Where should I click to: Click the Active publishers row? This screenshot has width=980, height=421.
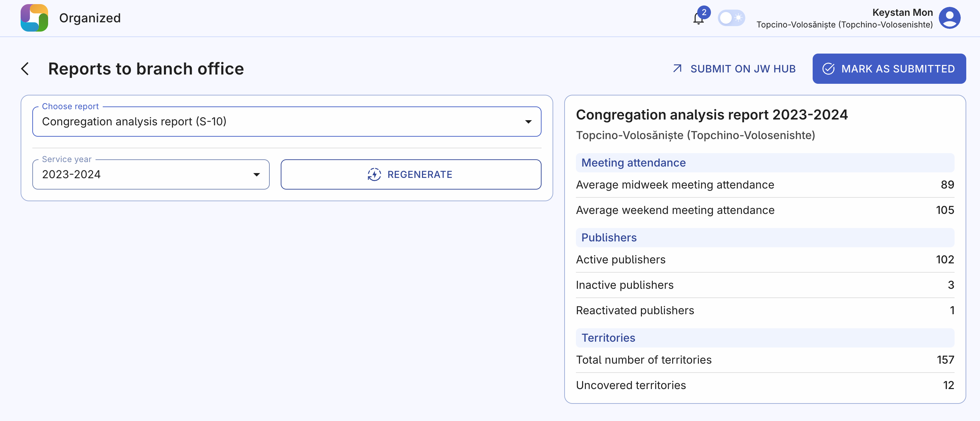coord(765,260)
